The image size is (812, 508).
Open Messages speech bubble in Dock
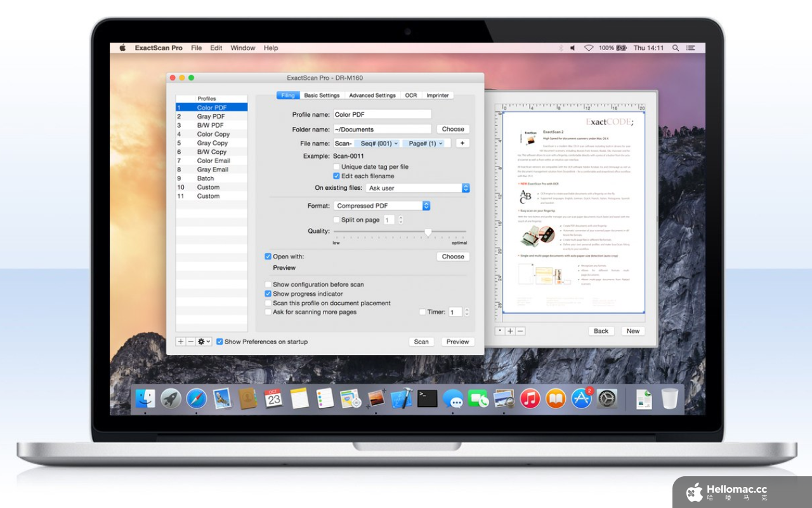(x=453, y=399)
